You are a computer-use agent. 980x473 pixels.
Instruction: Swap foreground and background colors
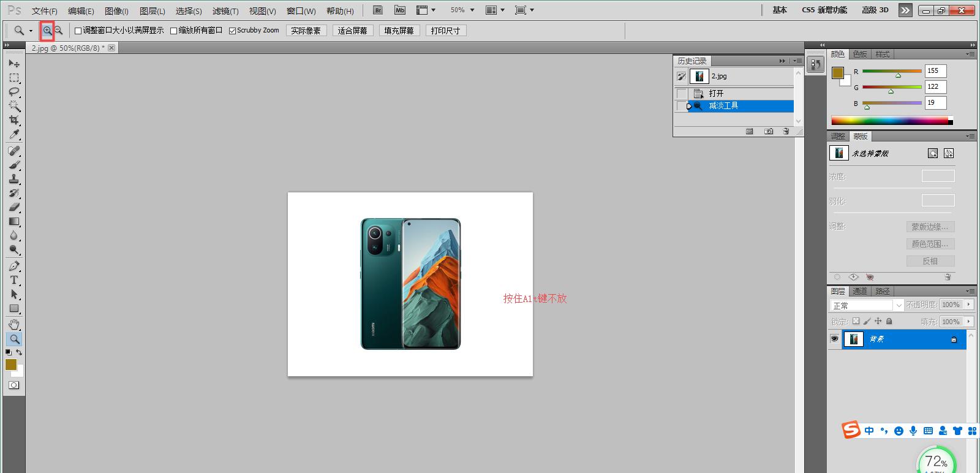pyautogui.click(x=19, y=352)
